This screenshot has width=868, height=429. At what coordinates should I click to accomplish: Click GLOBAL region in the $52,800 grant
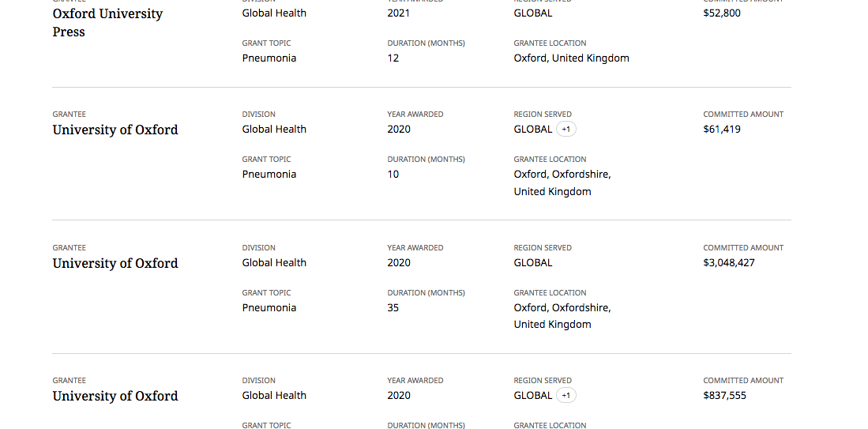tap(533, 13)
